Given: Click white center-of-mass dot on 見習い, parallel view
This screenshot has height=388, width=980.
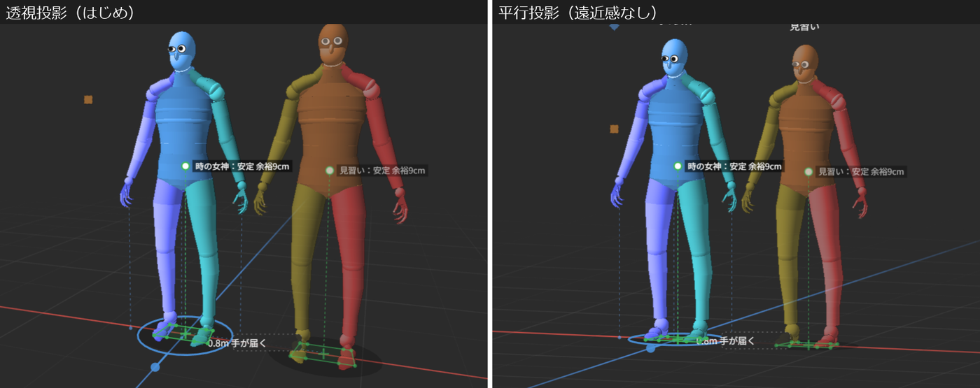Looking at the screenshot, I should [x=808, y=171].
